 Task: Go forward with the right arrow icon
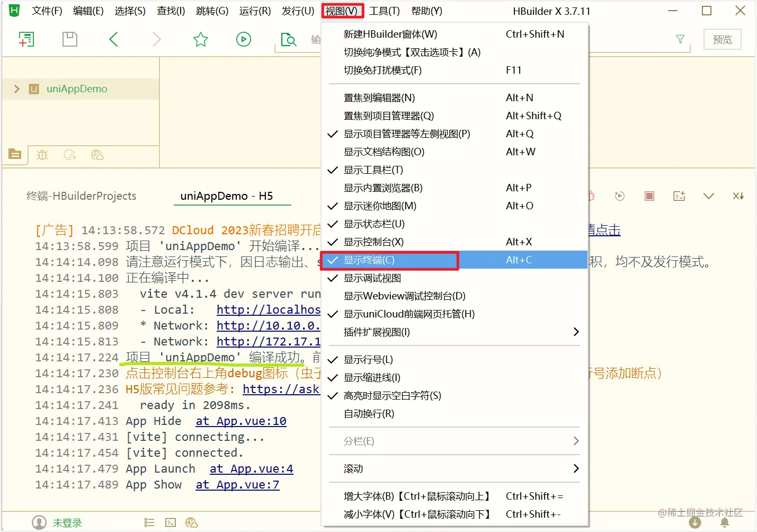pos(156,39)
